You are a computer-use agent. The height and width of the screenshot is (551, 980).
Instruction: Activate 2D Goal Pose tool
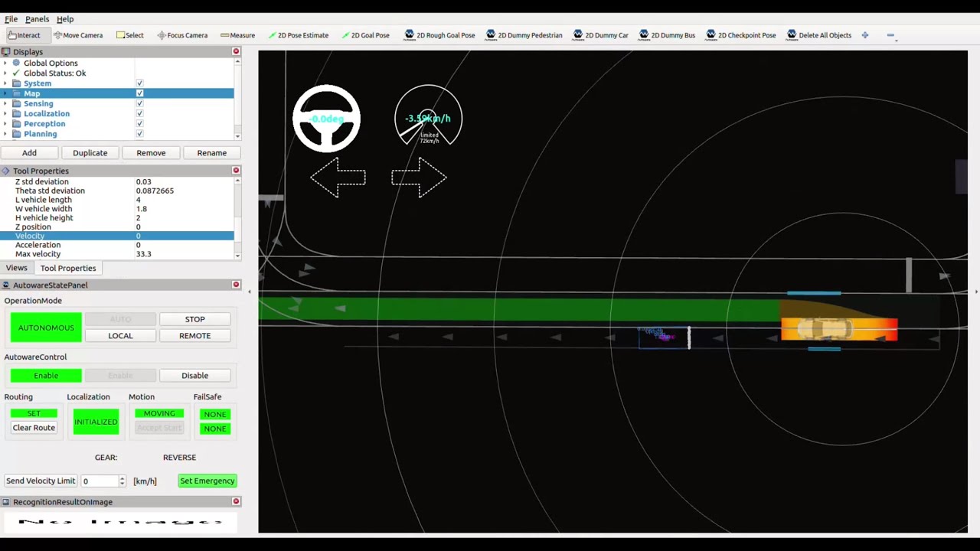[x=365, y=35]
